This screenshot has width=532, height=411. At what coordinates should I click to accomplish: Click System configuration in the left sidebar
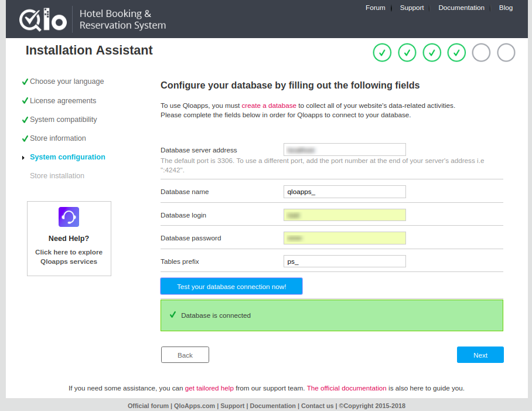[67, 157]
